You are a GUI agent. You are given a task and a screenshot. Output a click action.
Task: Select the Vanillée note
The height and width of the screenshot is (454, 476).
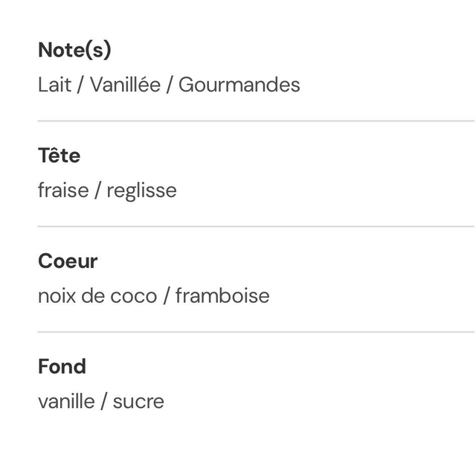(x=125, y=85)
